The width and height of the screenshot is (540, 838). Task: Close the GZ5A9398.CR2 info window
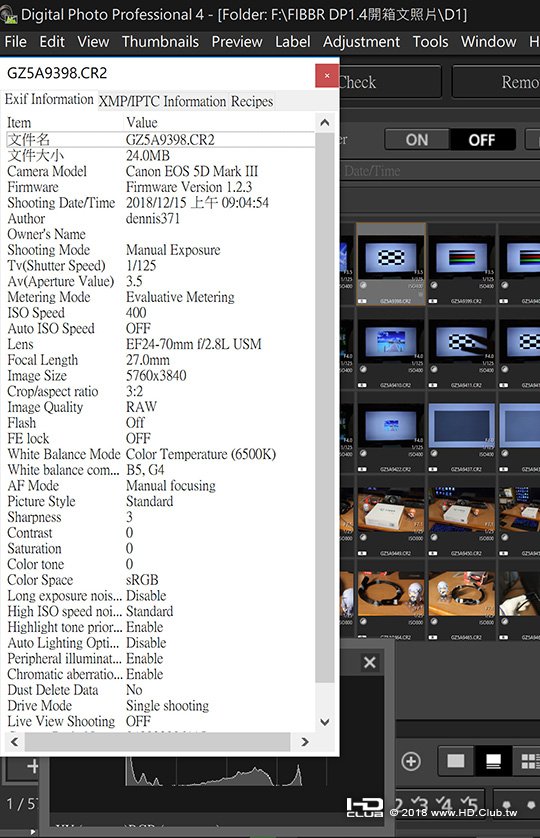(x=327, y=76)
